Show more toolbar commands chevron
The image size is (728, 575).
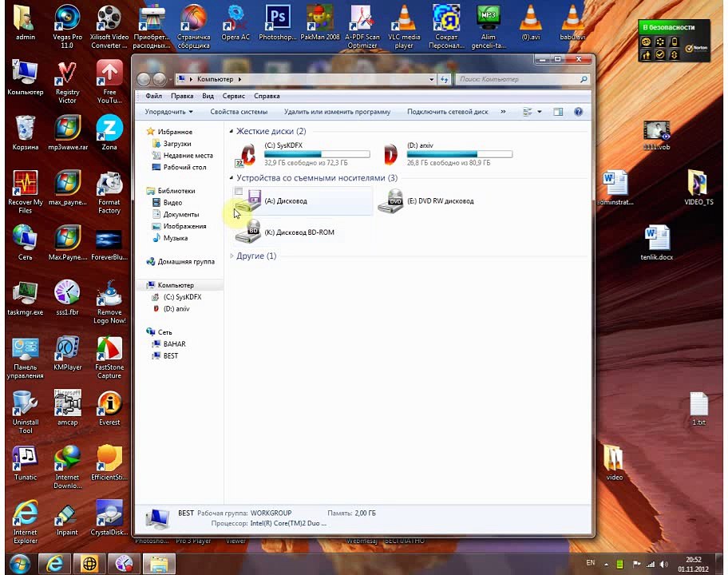(503, 112)
